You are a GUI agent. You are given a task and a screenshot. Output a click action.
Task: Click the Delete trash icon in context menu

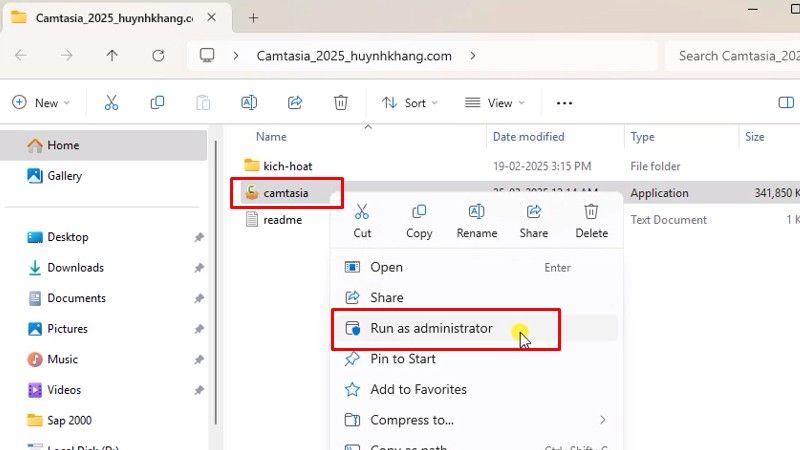591,212
